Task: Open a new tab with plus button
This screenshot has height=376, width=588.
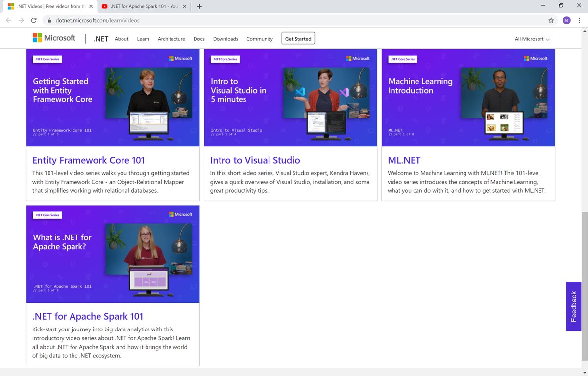Action: click(x=199, y=6)
